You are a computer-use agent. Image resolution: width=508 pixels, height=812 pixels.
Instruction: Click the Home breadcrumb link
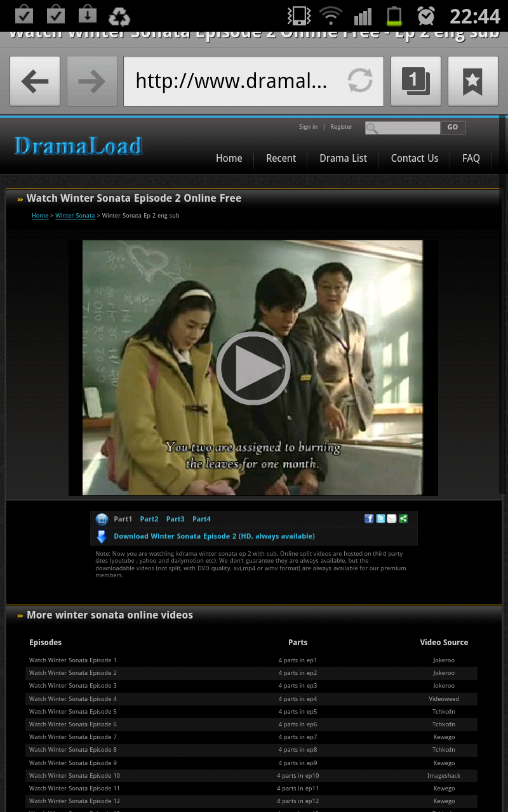click(x=40, y=216)
